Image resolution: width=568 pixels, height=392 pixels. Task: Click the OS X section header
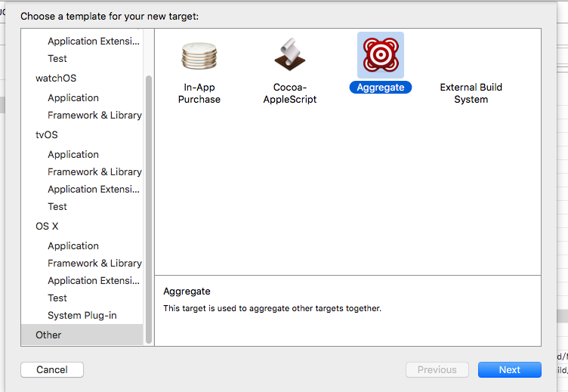pos(47,226)
